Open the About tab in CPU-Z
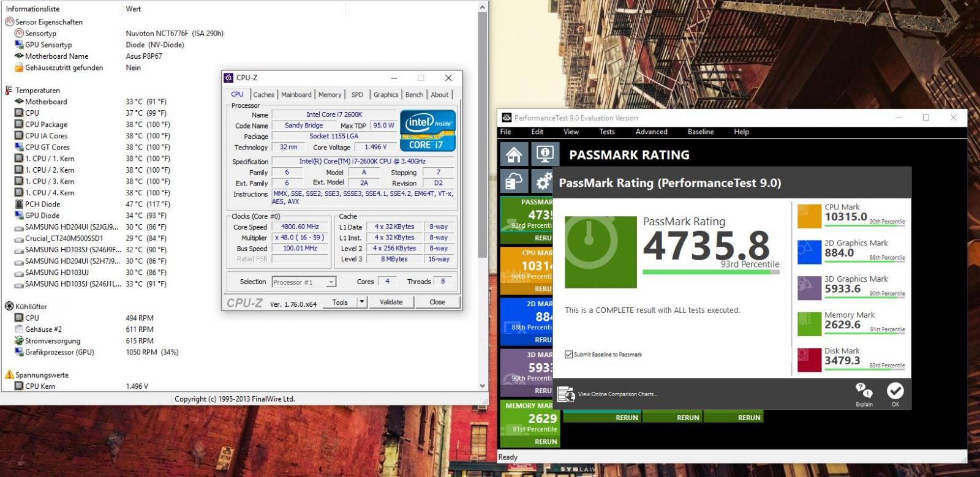The width and height of the screenshot is (980, 477). (440, 94)
